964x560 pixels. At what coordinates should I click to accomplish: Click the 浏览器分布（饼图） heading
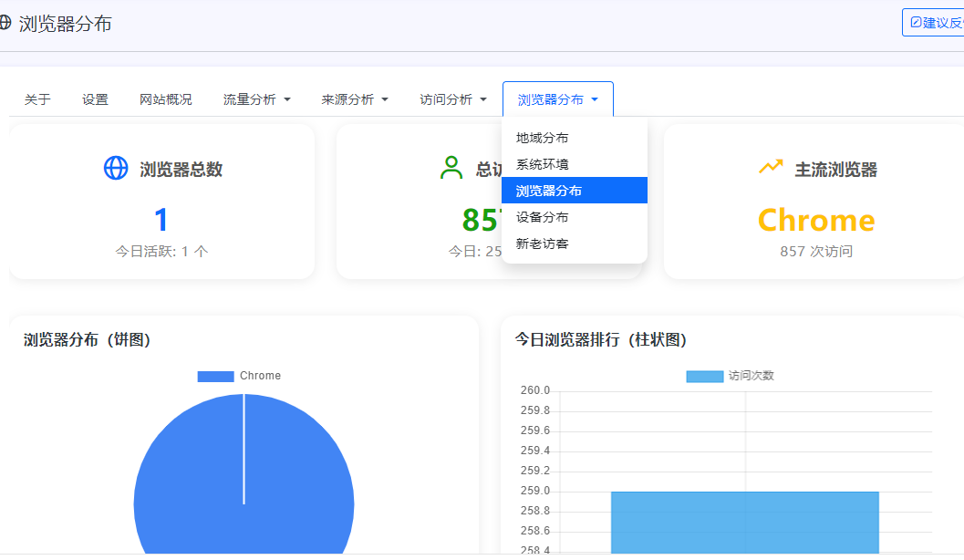pyautogui.click(x=87, y=340)
